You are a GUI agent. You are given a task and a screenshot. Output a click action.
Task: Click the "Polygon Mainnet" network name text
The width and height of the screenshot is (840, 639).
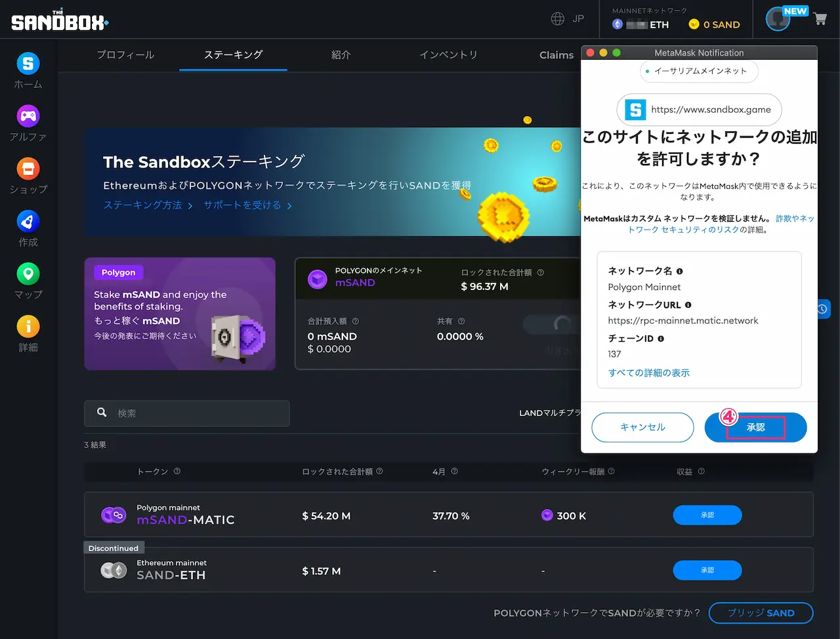pos(644,287)
